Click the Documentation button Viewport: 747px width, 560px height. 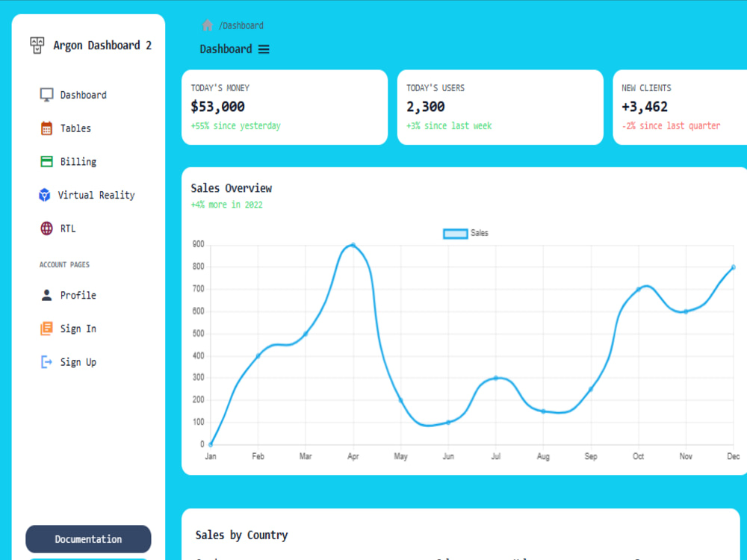88,539
